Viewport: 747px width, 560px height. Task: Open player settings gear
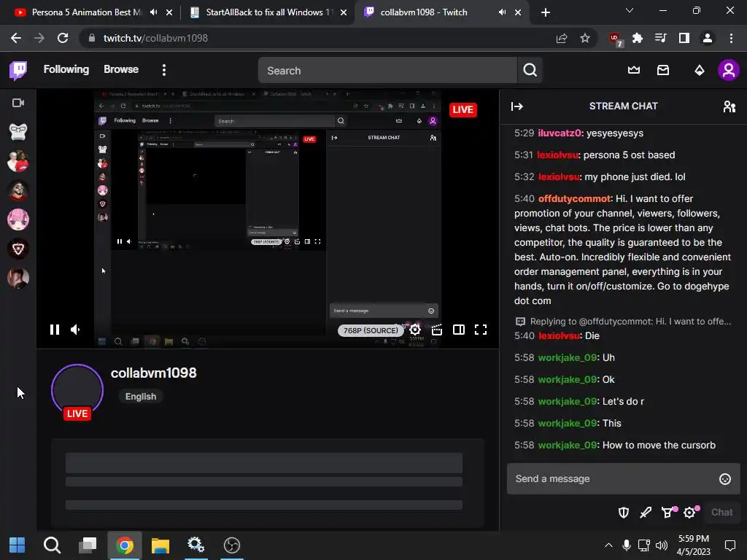415,330
